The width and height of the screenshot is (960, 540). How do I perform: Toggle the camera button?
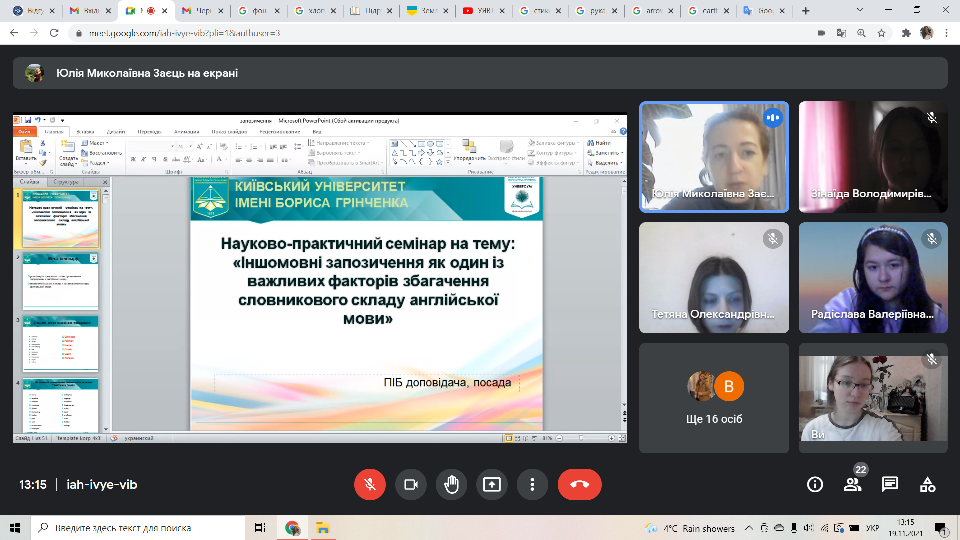[x=410, y=484]
